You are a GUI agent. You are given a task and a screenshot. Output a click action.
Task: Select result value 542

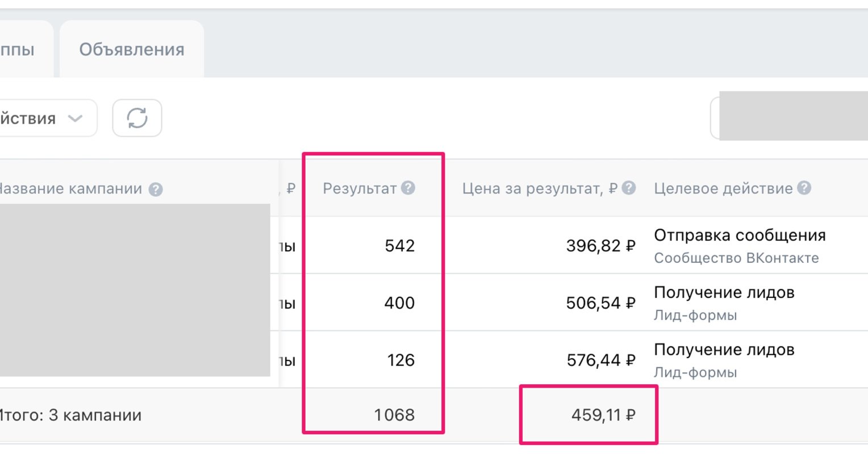click(400, 246)
